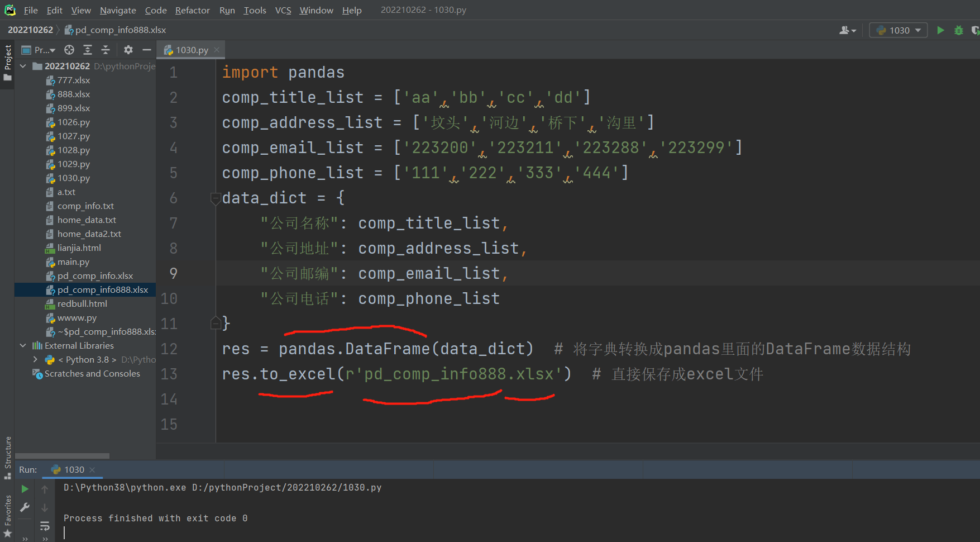Collapse all items in Project tree
Viewport: 980px width, 542px height.
106,50
